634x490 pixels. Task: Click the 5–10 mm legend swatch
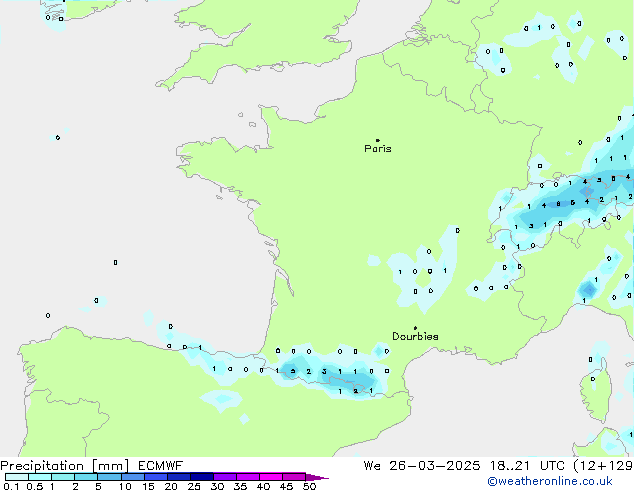pos(109,477)
